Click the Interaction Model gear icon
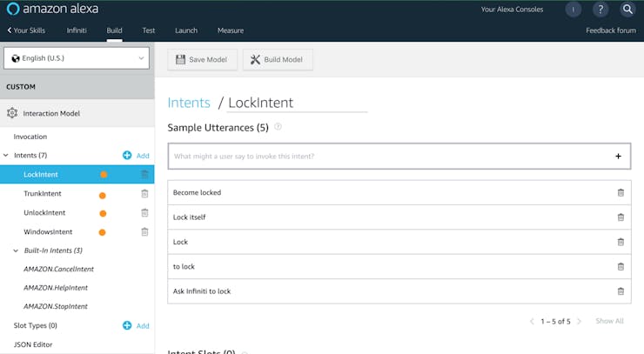 point(12,113)
